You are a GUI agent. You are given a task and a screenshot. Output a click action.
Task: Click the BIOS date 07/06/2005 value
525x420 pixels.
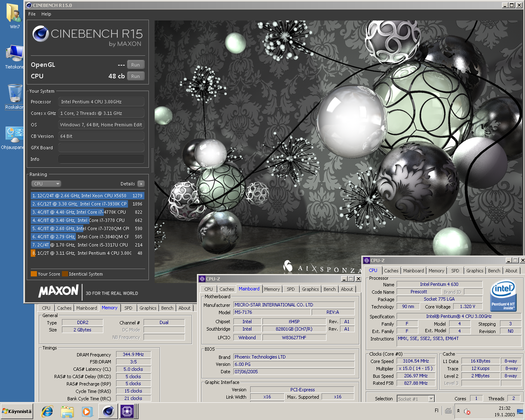tap(294, 372)
